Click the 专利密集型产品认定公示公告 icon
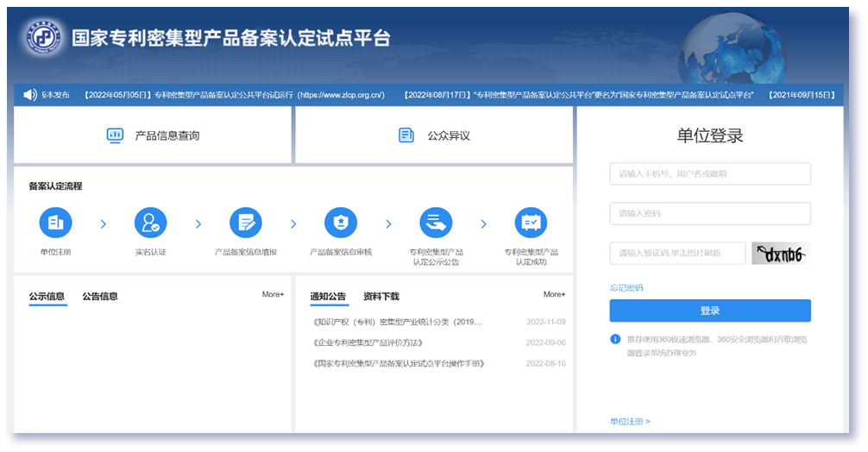 pyautogui.click(x=436, y=223)
